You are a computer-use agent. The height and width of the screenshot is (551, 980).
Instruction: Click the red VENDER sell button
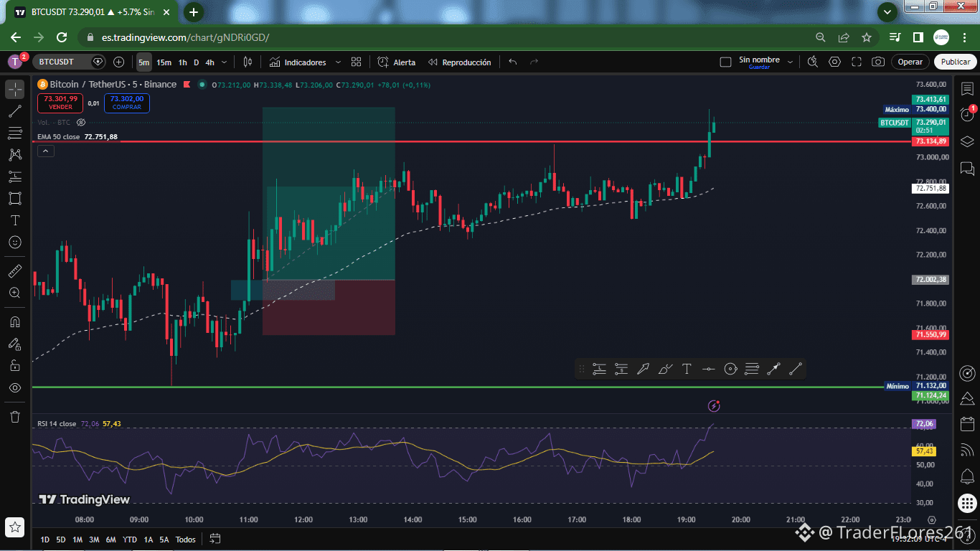[x=60, y=103]
